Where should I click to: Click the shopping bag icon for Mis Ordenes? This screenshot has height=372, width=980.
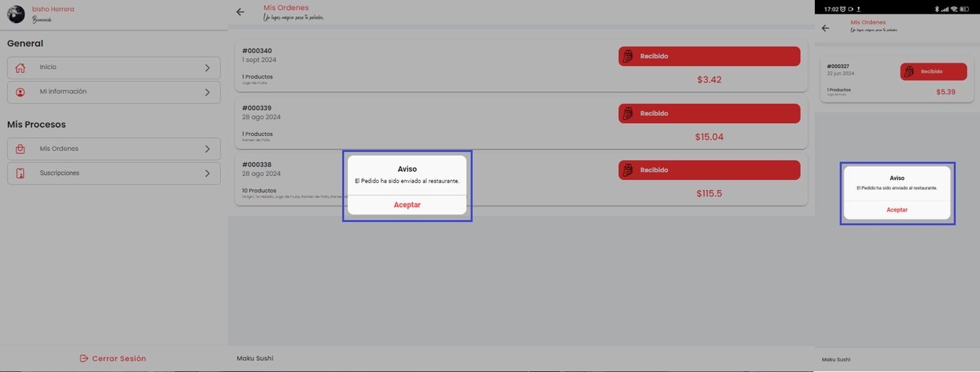coord(20,149)
